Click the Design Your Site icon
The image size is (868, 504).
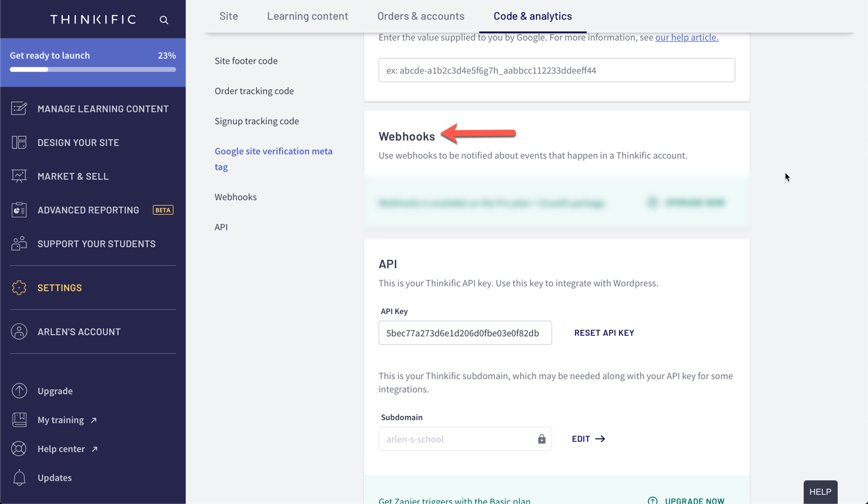pyautogui.click(x=19, y=142)
